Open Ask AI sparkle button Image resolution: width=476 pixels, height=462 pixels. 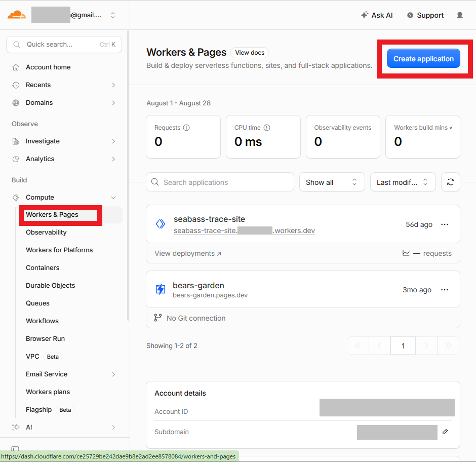point(377,15)
